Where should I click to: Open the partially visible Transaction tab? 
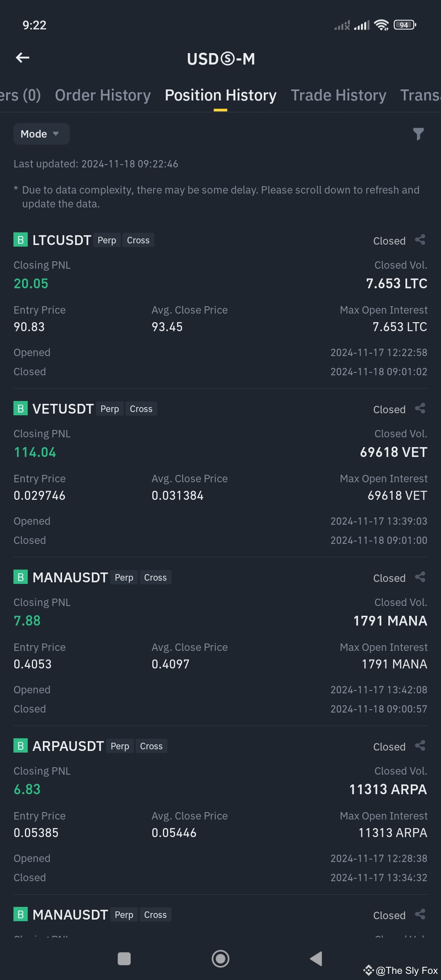coord(420,95)
